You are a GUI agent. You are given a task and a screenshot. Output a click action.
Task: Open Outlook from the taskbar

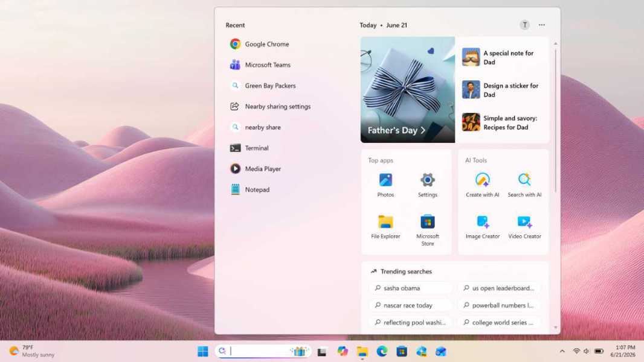point(441,351)
